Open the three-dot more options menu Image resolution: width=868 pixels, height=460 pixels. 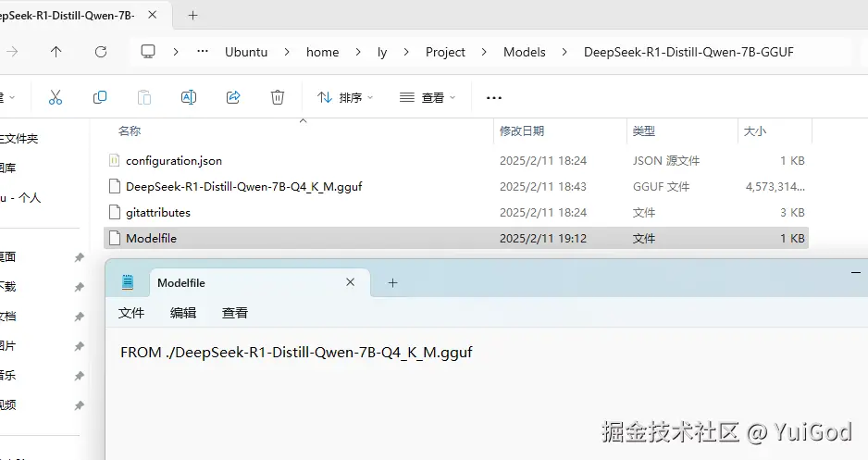pos(494,98)
